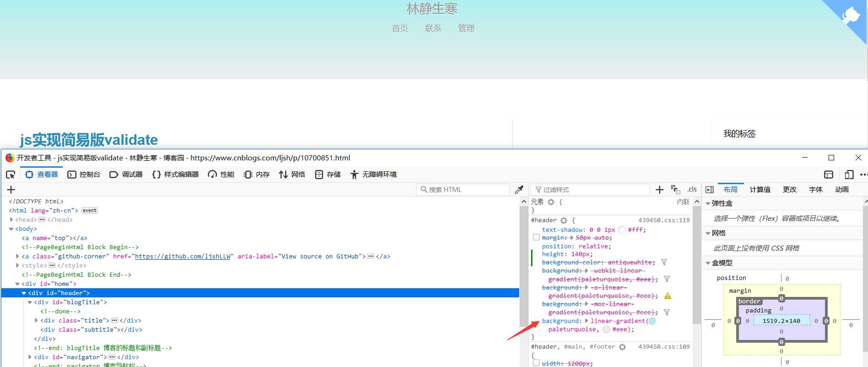Select the 动画 animations tab

842,190
